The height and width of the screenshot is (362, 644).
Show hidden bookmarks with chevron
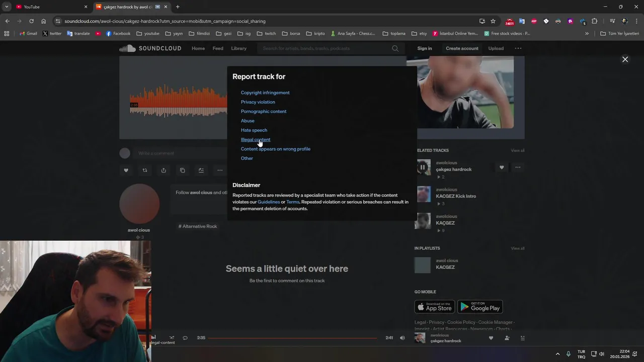tap(587, 34)
